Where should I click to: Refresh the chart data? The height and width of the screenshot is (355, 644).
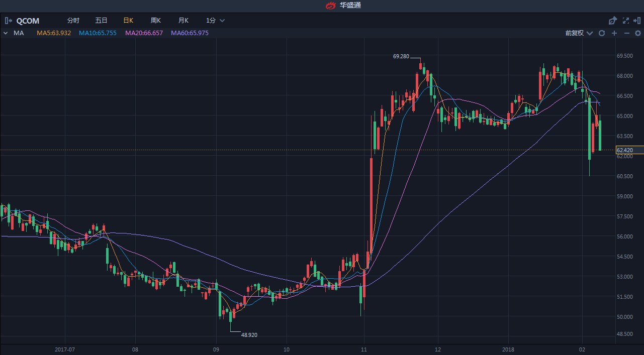602,33
